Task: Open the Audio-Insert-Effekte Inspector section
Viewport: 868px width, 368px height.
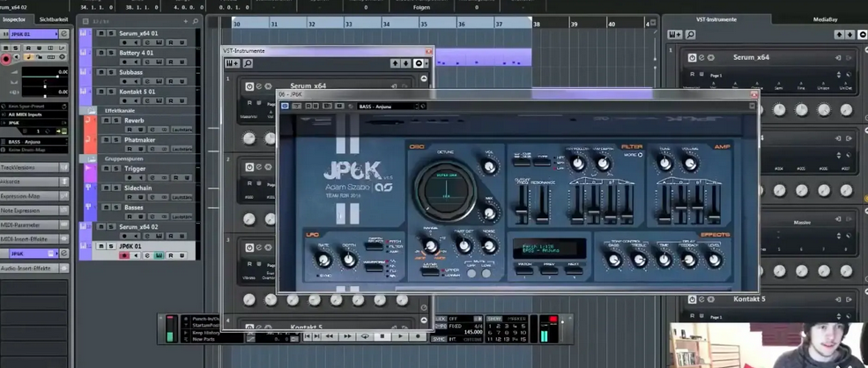Action: 34,268
